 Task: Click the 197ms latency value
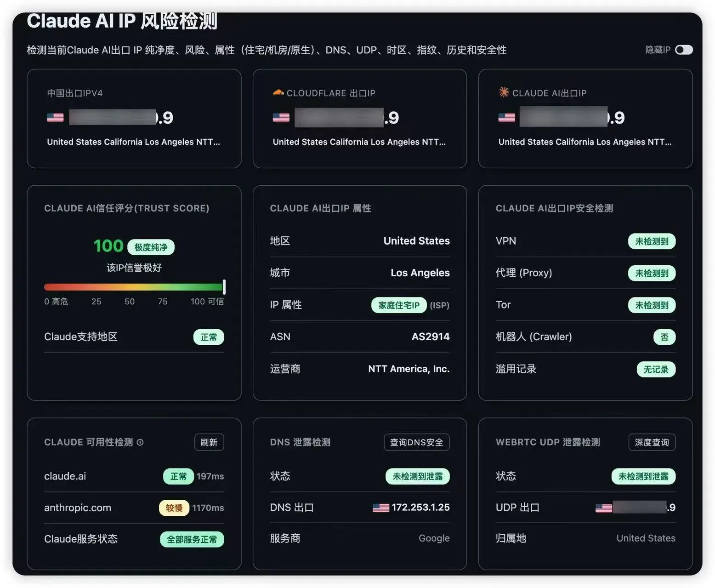pos(210,476)
